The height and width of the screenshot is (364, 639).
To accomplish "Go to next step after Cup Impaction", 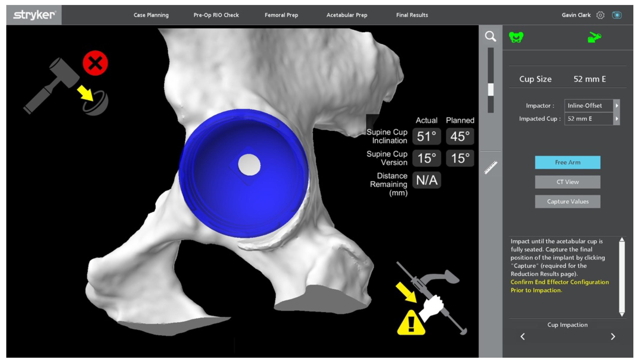I will pyautogui.click(x=613, y=336).
